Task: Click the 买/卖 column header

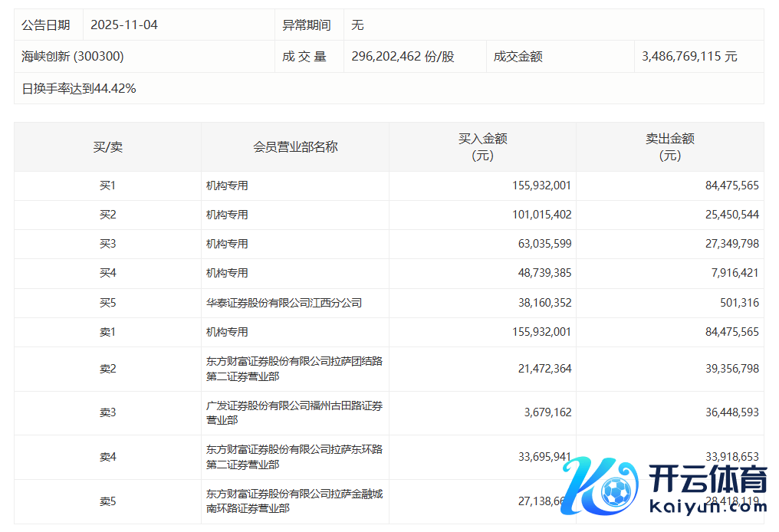Action: click(107, 146)
